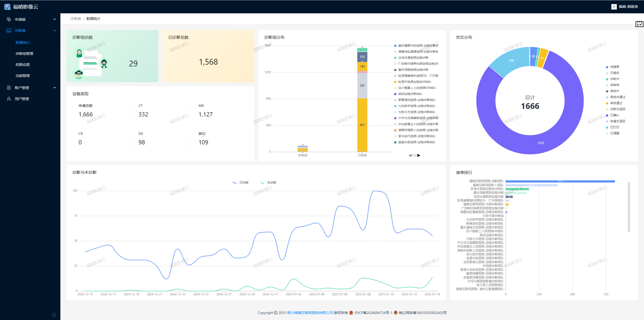Click the calendar date-picker icon at top right
644x320 pixels.
click(639, 24)
